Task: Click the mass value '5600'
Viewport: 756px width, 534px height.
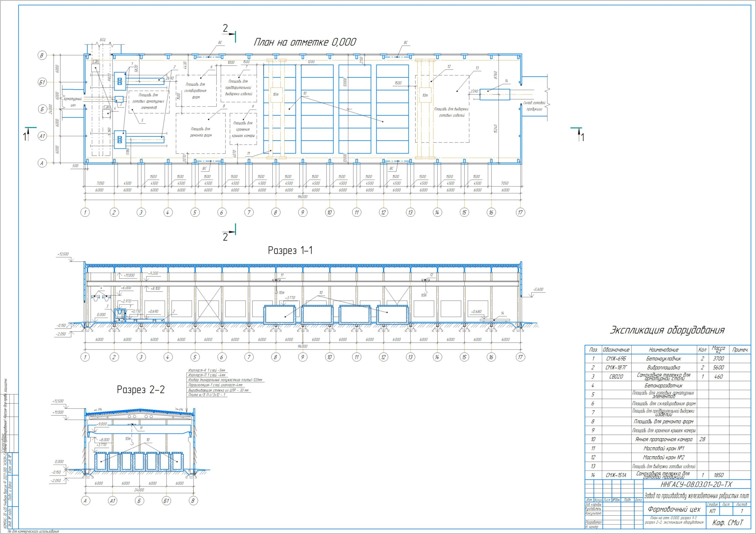Action: click(x=718, y=368)
